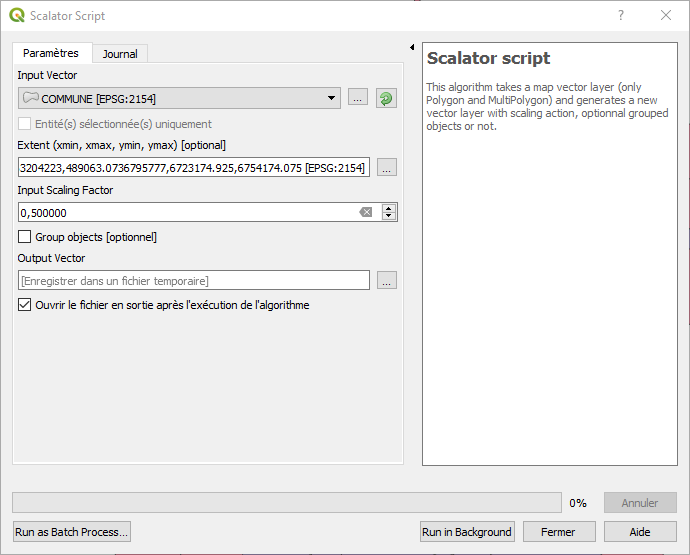Click the Extent coordinates input field
The height and width of the screenshot is (555, 690).
[194, 167]
